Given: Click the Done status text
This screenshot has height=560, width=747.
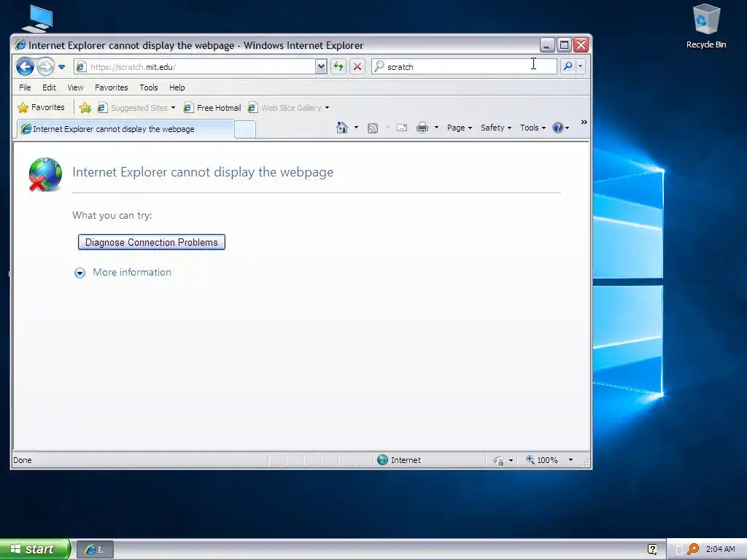Looking at the screenshot, I should [23, 460].
